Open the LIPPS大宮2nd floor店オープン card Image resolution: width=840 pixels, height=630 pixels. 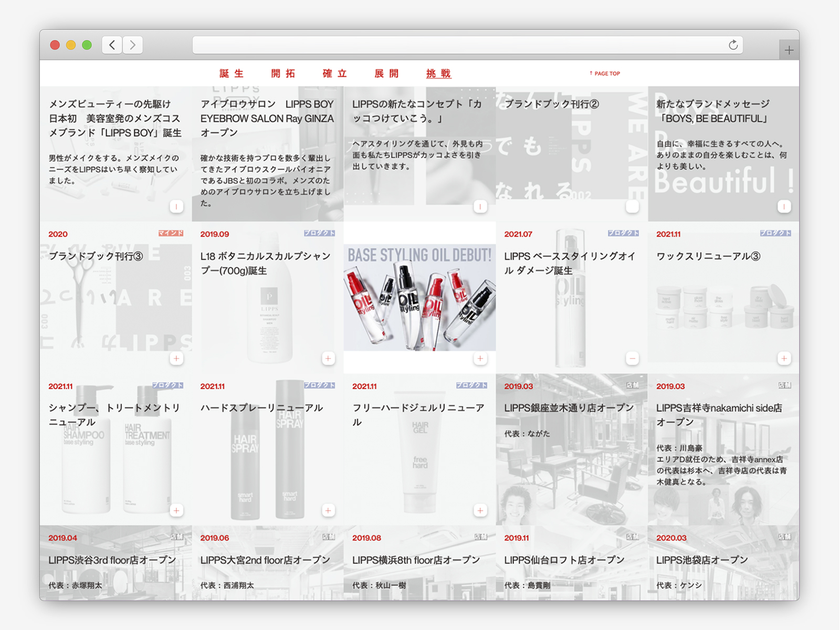267,563
